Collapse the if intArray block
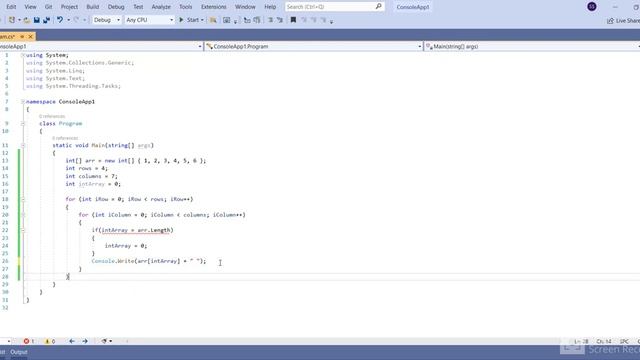 pyautogui.click(x=23, y=231)
